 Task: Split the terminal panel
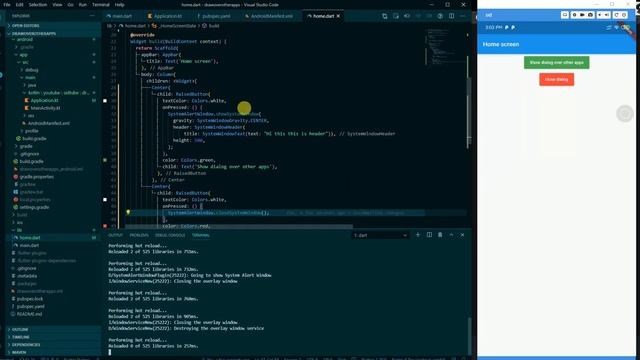tap(429, 235)
